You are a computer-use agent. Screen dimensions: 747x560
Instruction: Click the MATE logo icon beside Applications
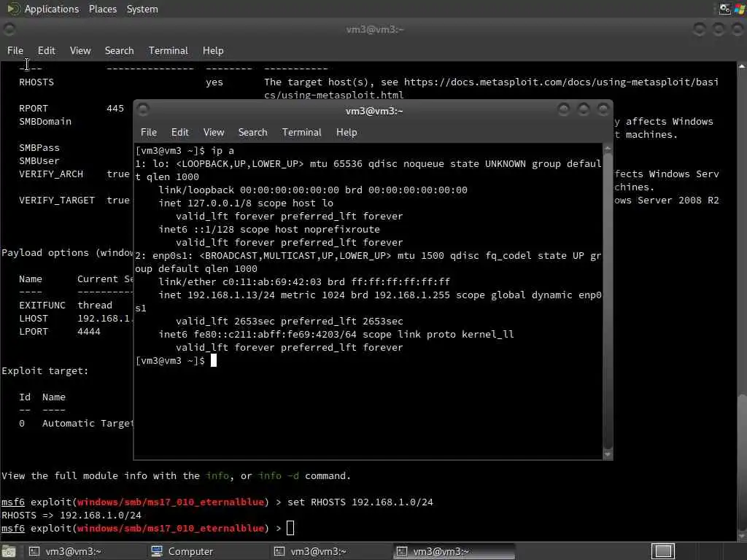(x=13, y=9)
